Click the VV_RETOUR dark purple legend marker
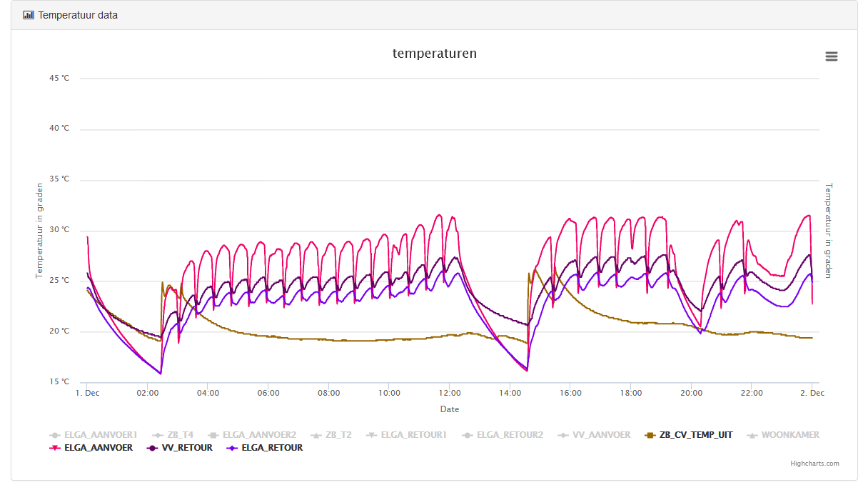This screenshot has height=495, width=868. (151, 448)
